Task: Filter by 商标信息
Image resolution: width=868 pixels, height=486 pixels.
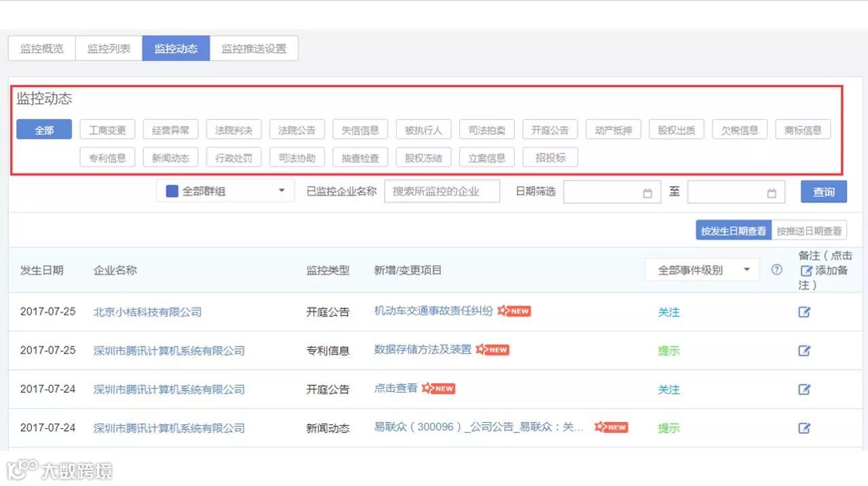Action: click(x=803, y=130)
